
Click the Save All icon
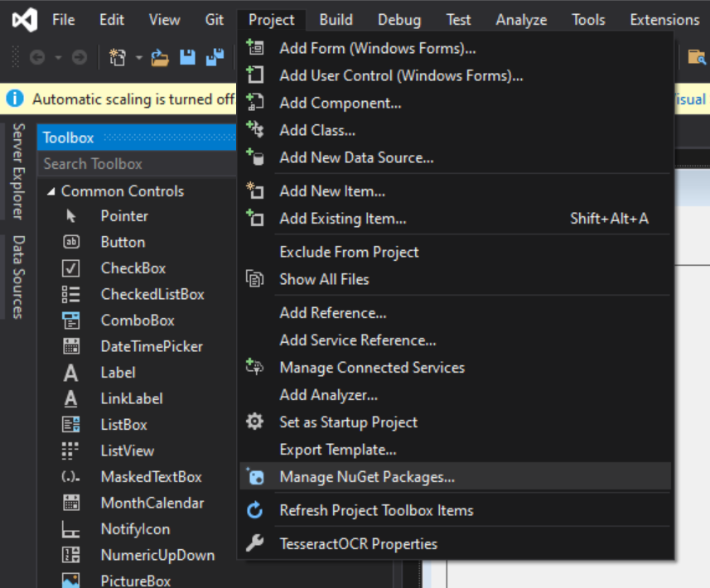[x=215, y=57]
